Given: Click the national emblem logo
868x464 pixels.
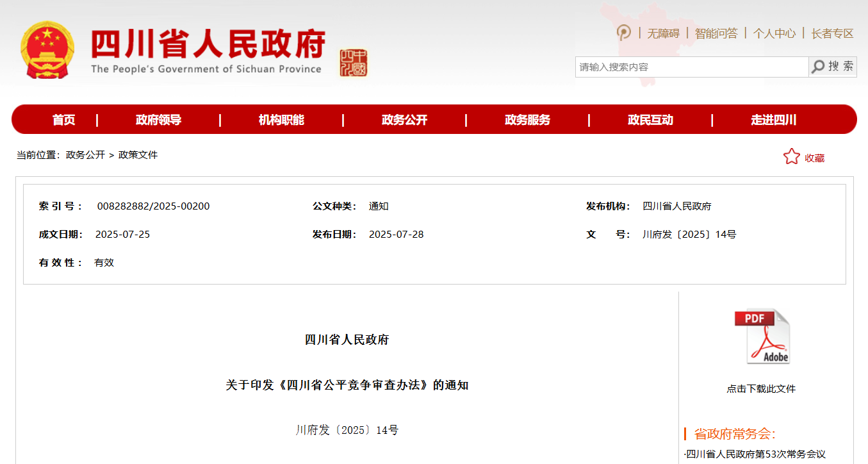Looking at the screenshot, I should click(x=47, y=50).
